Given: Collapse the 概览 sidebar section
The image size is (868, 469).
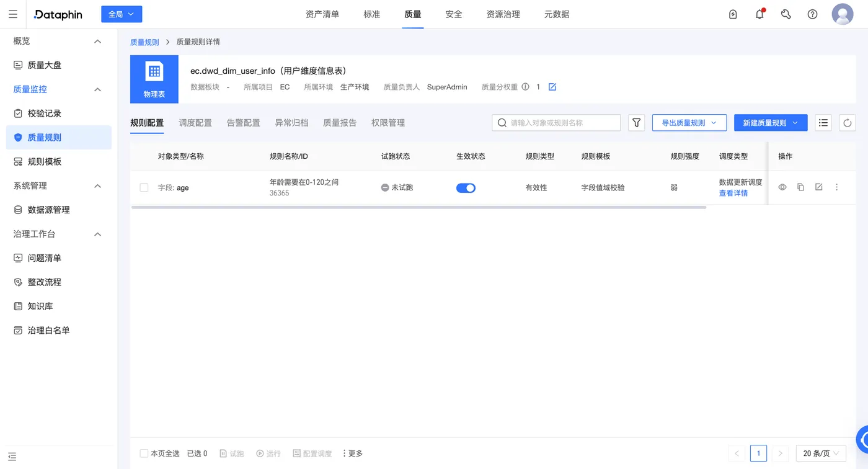Looking at the screenshot, I should click(x=97, y=42).
